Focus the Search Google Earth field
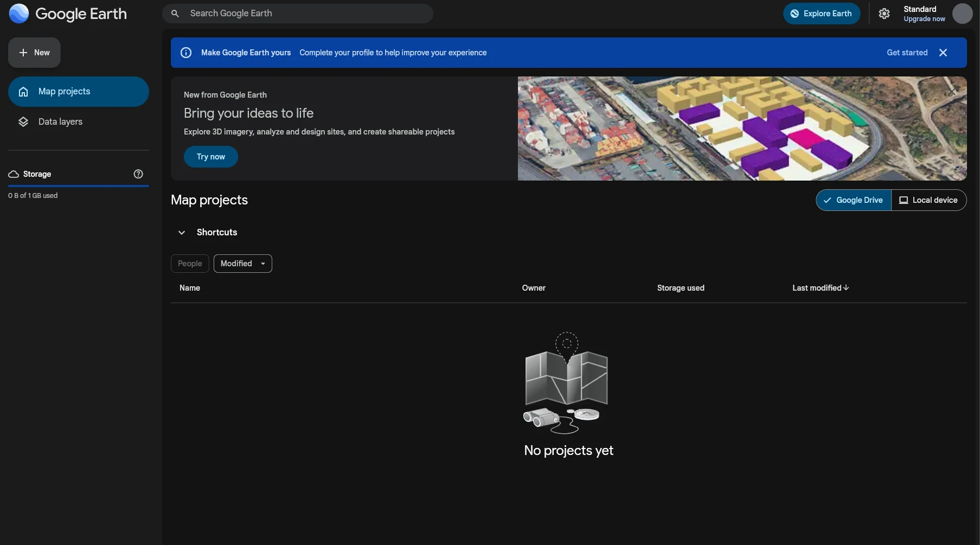The height and width of the screenshot is (545, 980). coord(298,14)
